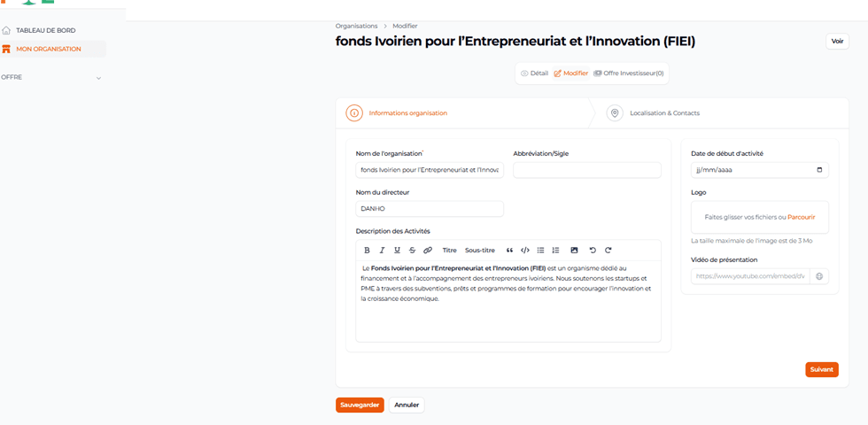Toggle bold formatting in description editor

(368, 251)
